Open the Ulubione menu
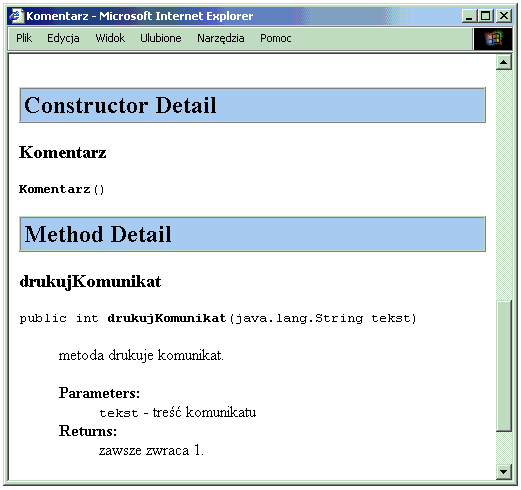This screenshot has width=521, height=490. [x=161, y=38]
